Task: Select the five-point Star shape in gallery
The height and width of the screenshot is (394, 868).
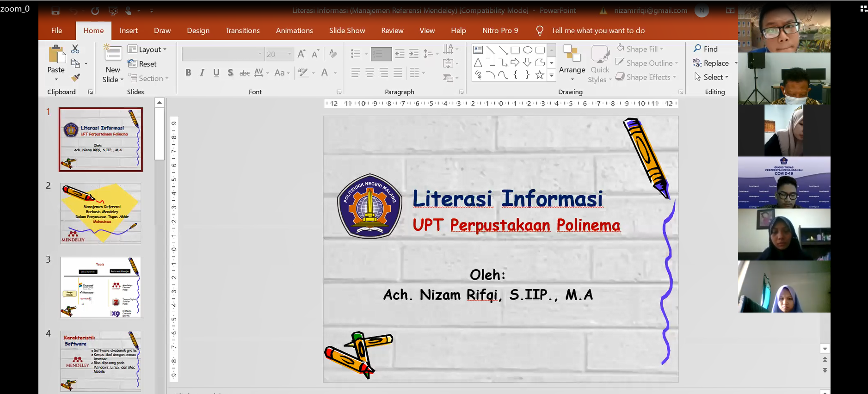Action: (540, 75)
